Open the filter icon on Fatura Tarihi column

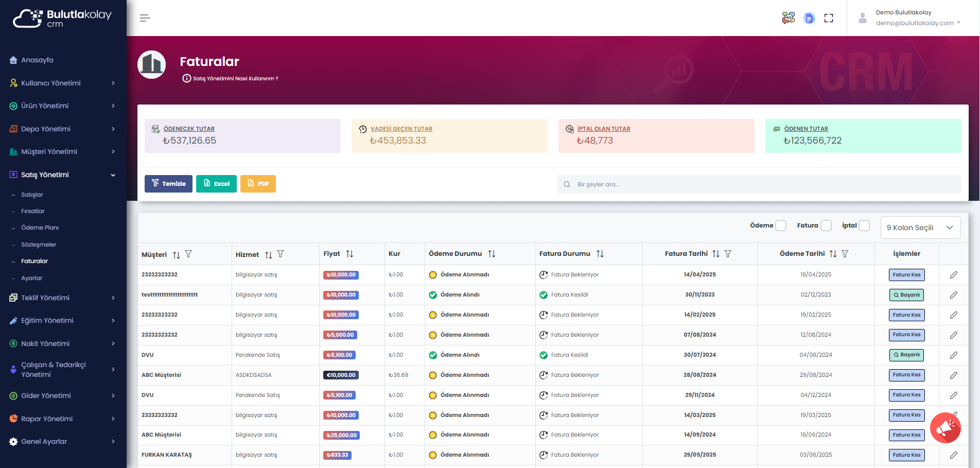[728, 253]
